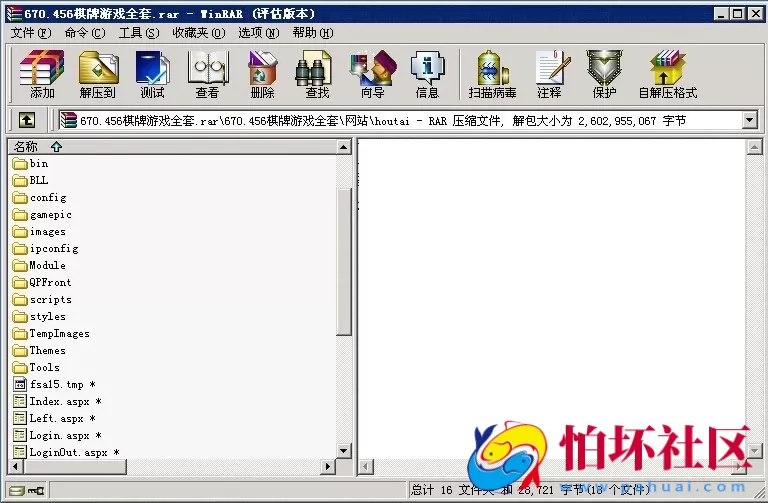Image resolution: width=768 pixels, height=503 pixels.
Task: Click the file list scroll down arrow
Action: [344, 451]
